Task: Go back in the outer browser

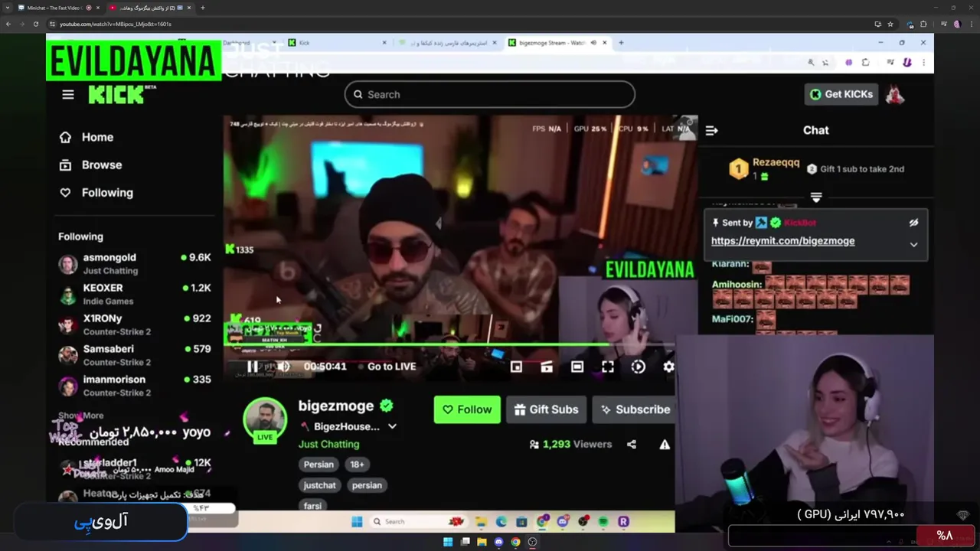Action: (x=8, y=24)
